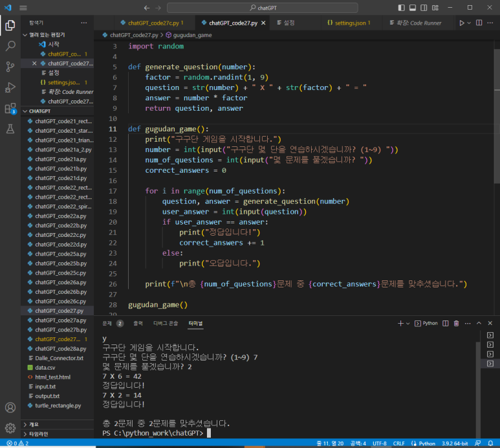Maximize the panel with the chevron up
The image size is (500, 448).
coord(479,324)
